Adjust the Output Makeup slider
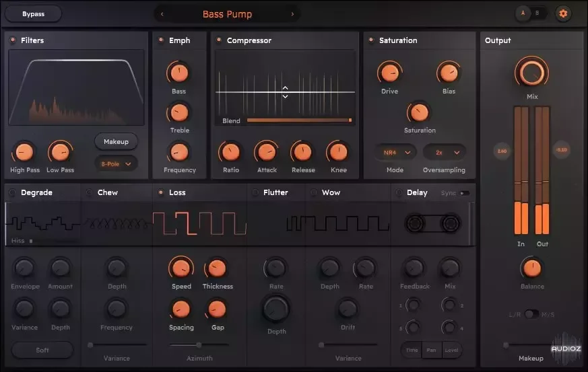The image size is (588, 372). pos(531,344)
